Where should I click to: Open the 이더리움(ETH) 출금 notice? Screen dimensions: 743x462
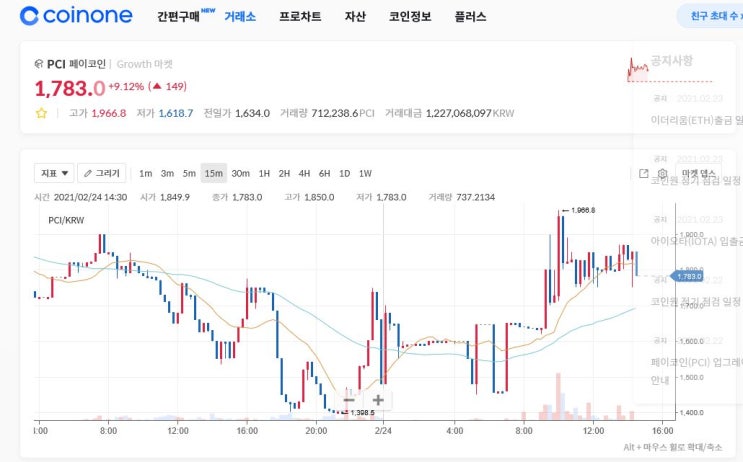(697, 120)
